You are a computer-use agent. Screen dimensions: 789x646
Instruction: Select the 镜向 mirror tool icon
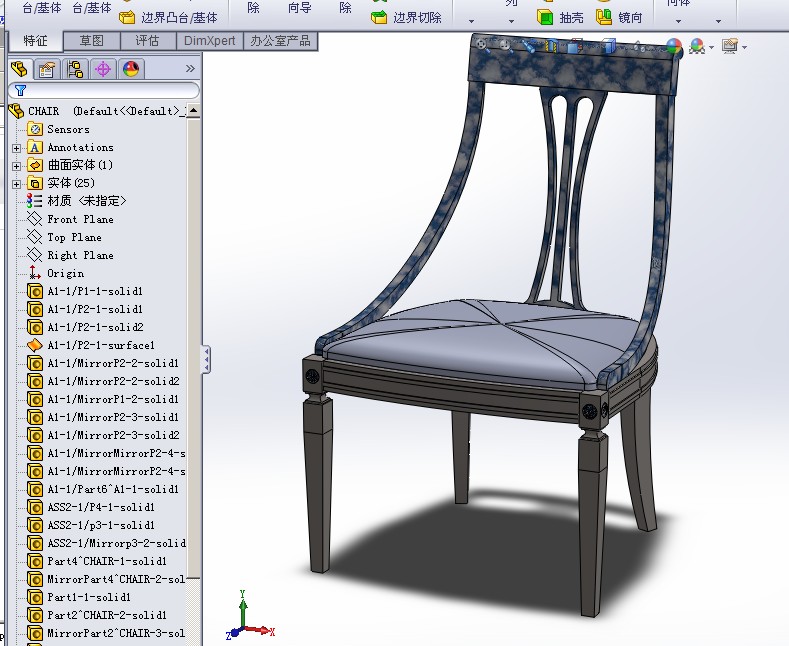pos(604,18)
